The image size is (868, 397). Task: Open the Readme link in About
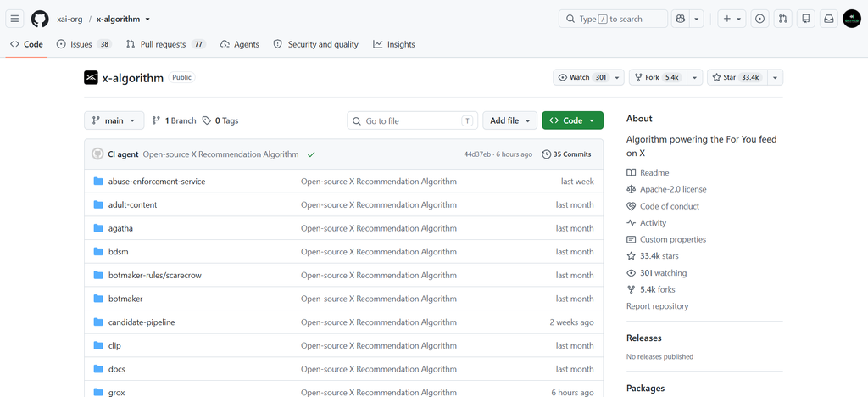click(x=648, y=173)
